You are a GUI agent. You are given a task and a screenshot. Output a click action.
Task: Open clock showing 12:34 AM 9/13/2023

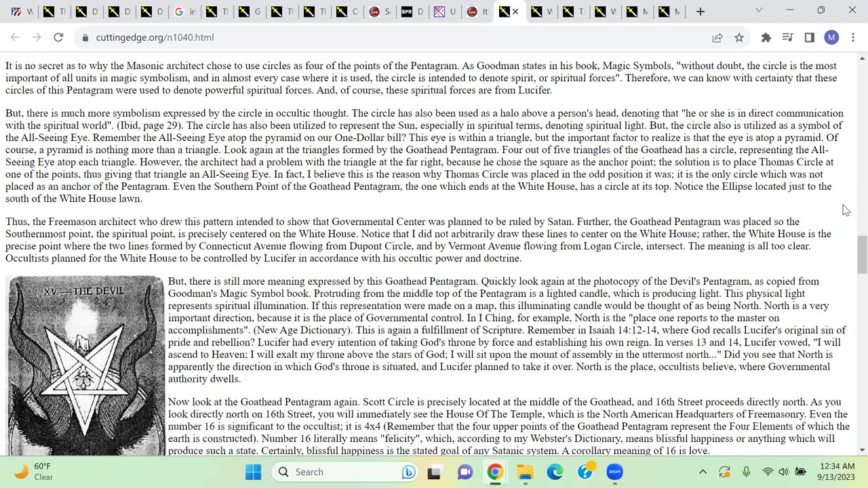(836, 472)
